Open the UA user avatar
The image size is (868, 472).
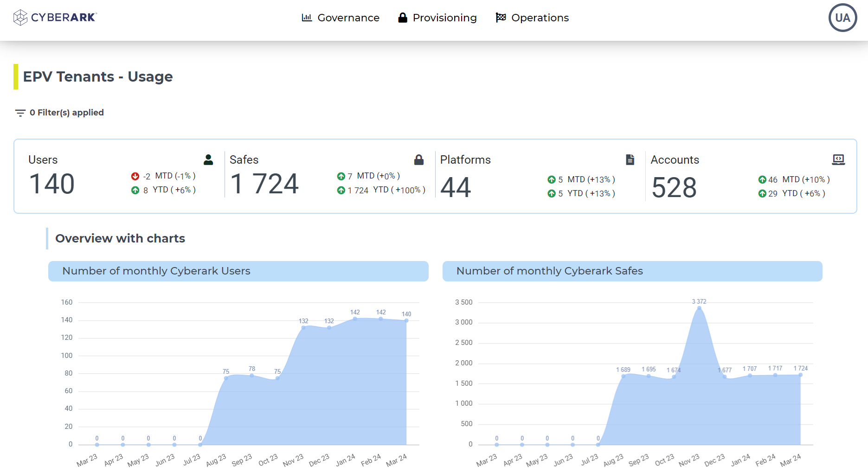tap(842, 18)
